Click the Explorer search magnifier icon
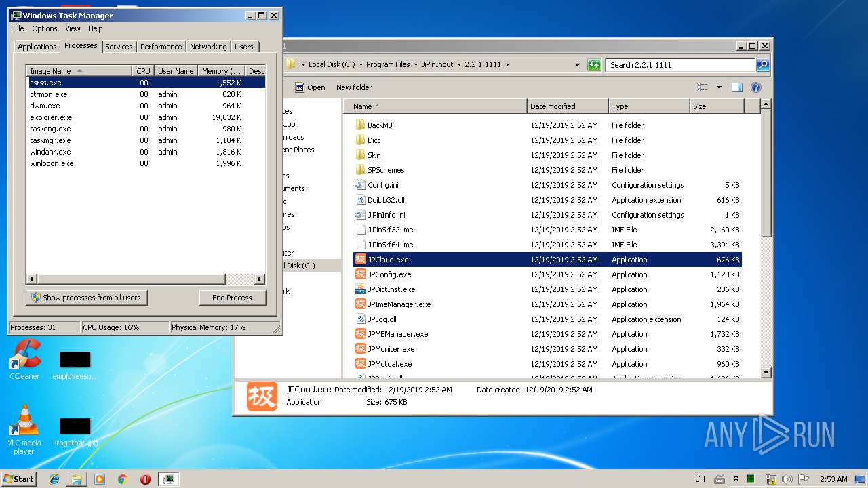868x488 pixels. [763, 65]
